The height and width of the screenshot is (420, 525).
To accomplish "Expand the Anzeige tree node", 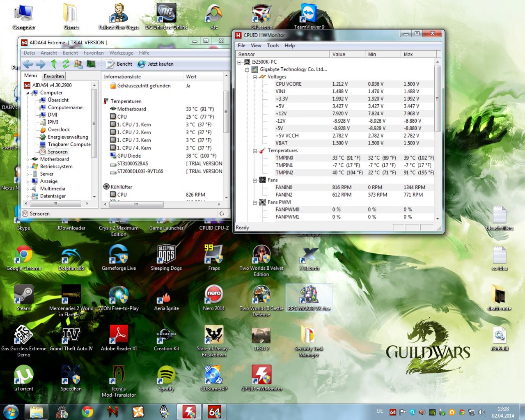I will tap(28, 181).
